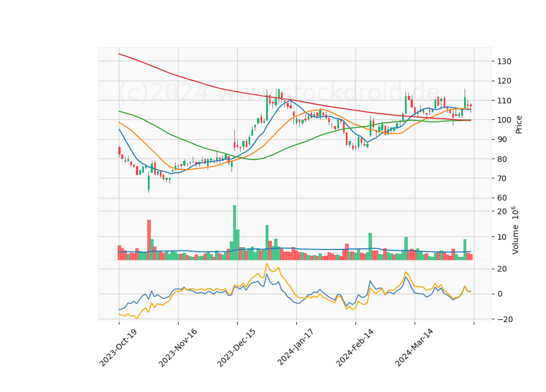Select the 90 price axis tick
This screenshot has width=546, height=392.
pyautogui.click(x=502, y=140)
